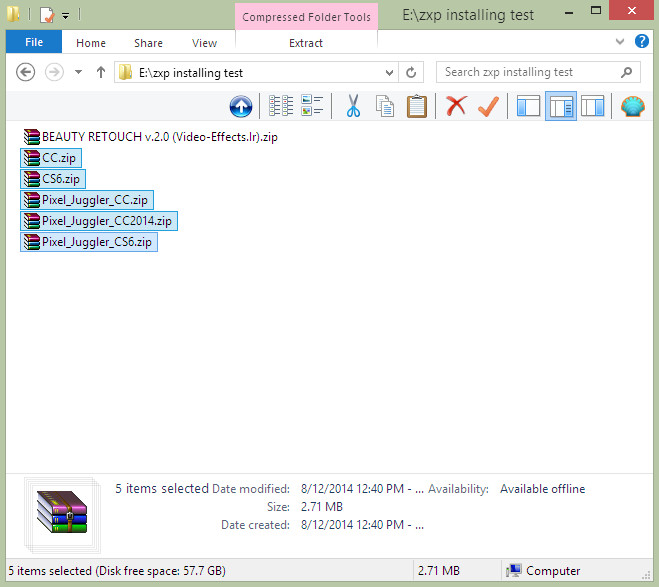Click the Forward navigation arrow
Image resolution: width=659 pixels, height=587 pixels.
pyautogui.click(x=54, y=72)
